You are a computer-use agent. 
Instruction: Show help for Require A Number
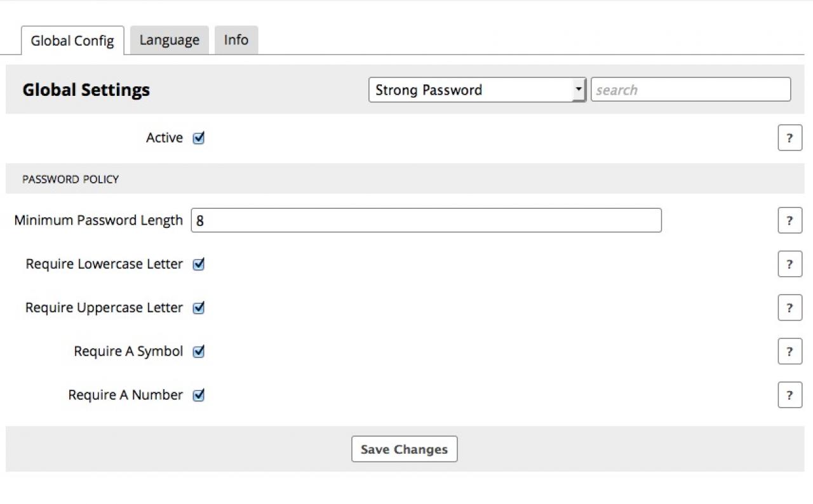pos(789,395)
